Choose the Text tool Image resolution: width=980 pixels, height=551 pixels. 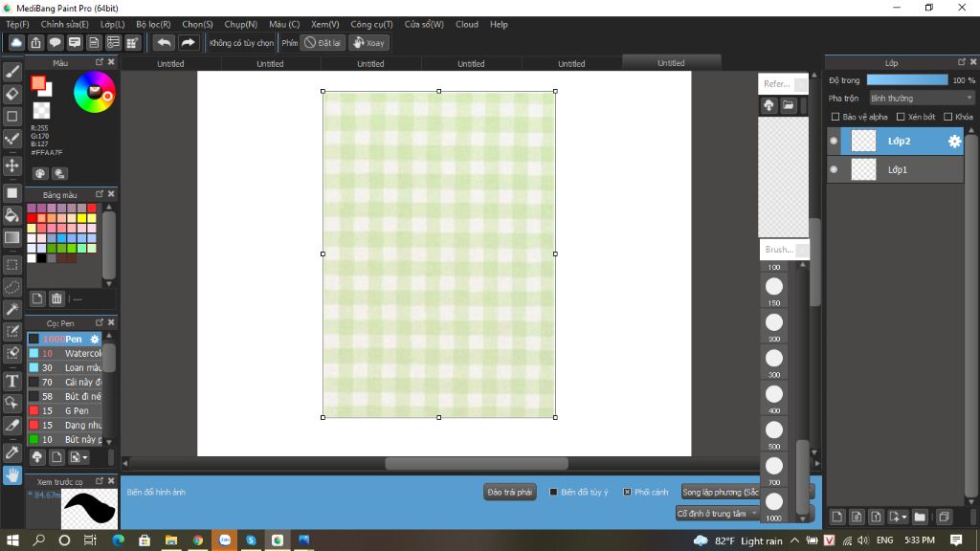[12, 380]
